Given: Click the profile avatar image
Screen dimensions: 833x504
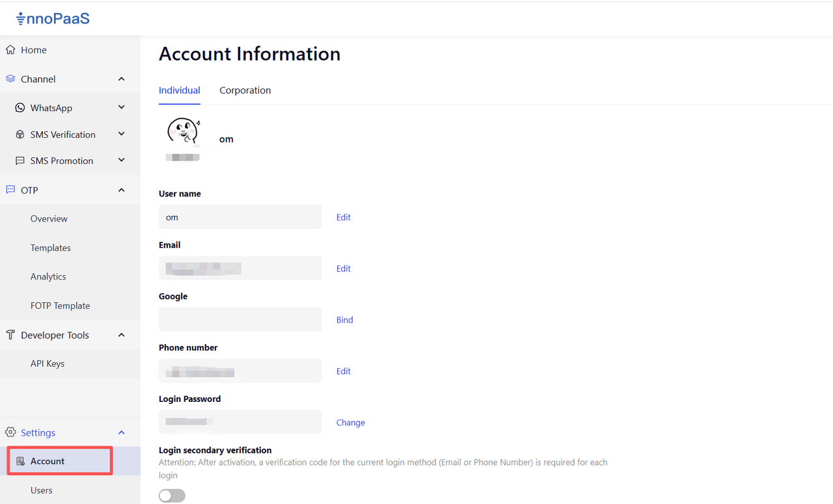Looking at the screenshot, I should tap(183, 132).
